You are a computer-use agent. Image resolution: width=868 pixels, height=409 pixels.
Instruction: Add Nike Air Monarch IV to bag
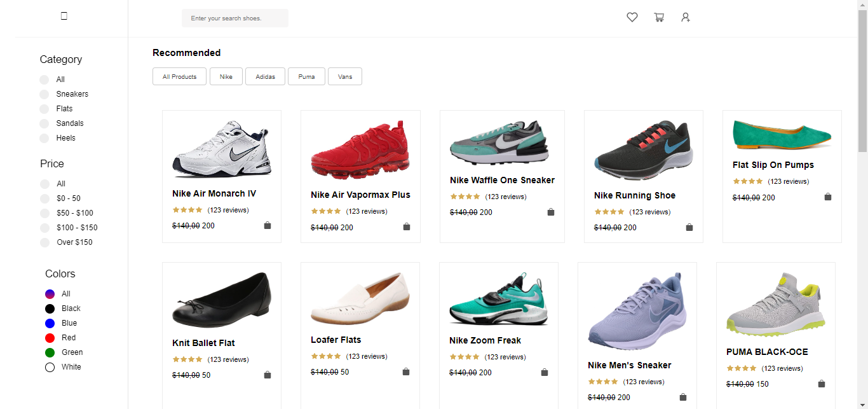pyautogui.click(x=268, y=226)
